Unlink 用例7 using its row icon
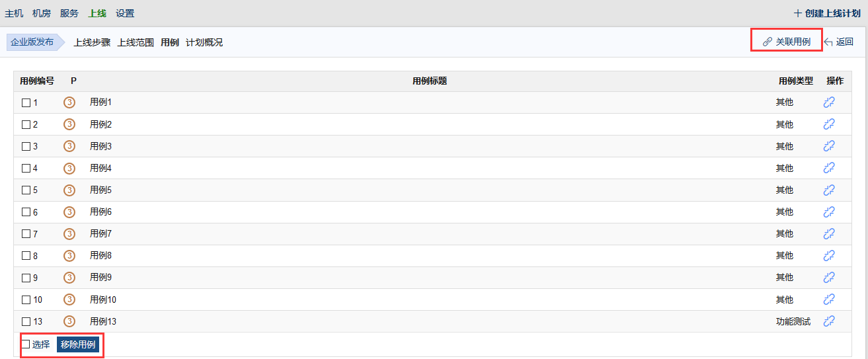 [829, 233]
